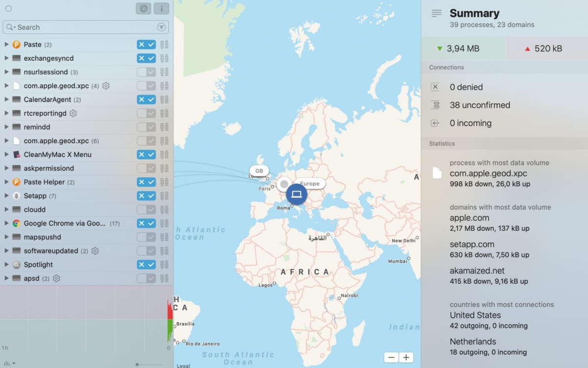Expand the com.apple.geod.xpc (6) row
588x368 pixels.
(6, 141)
